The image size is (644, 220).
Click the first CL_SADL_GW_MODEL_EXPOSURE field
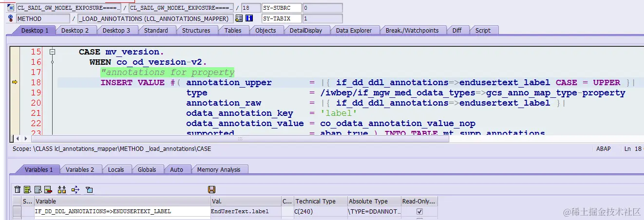click(x=68, y=8)
